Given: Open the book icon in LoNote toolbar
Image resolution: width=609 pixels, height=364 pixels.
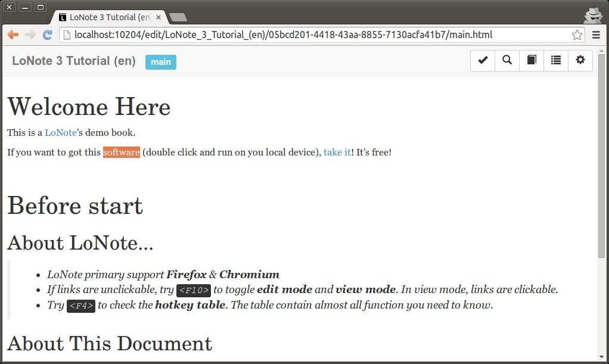Looking at the screenshot, I should pos(532,60).
